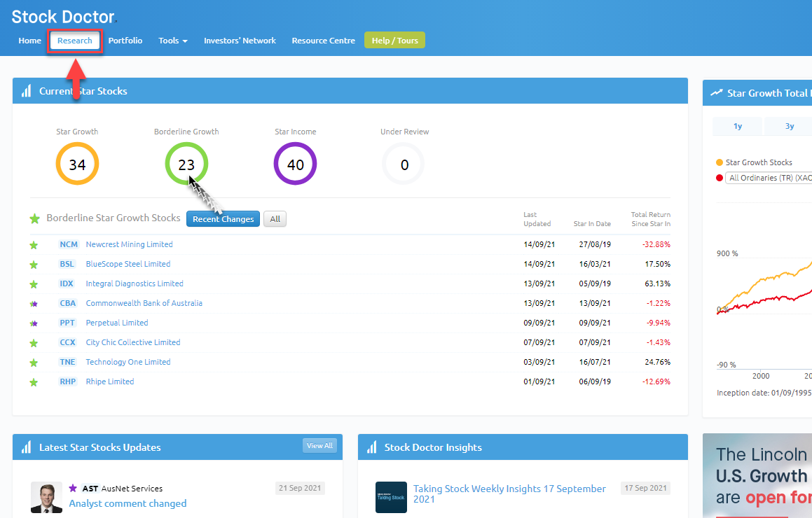Click trend line icon in Star Growth Total header
This screenshot has height=518, width=812.
716,93
